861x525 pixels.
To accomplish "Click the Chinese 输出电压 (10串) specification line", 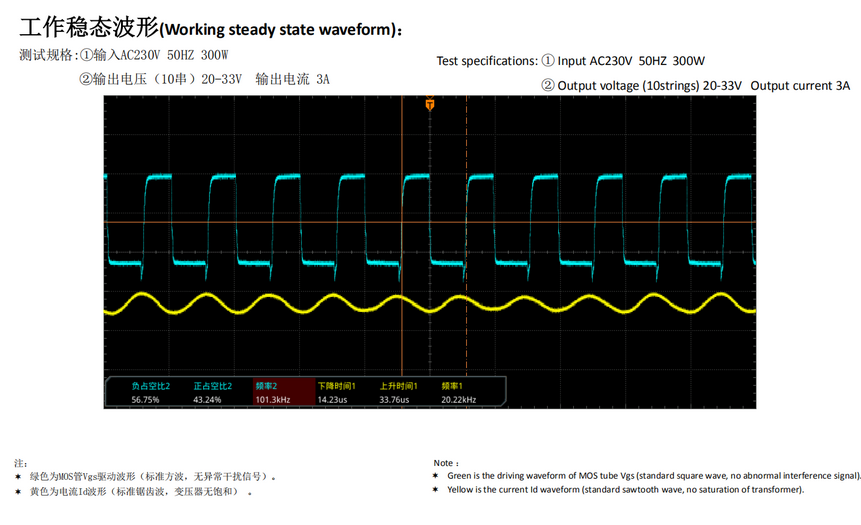I will tap(204, 79).
